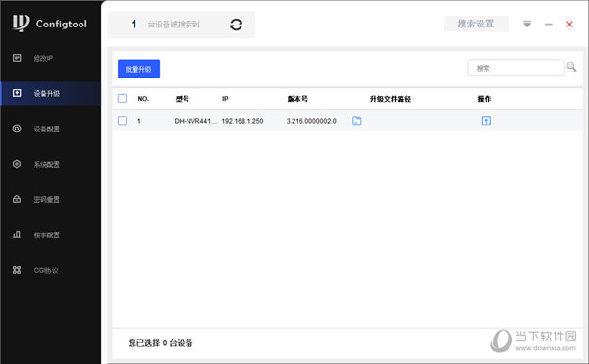
Task: Click the 修改IP sidebar icon
Action: tap(17, 58)
